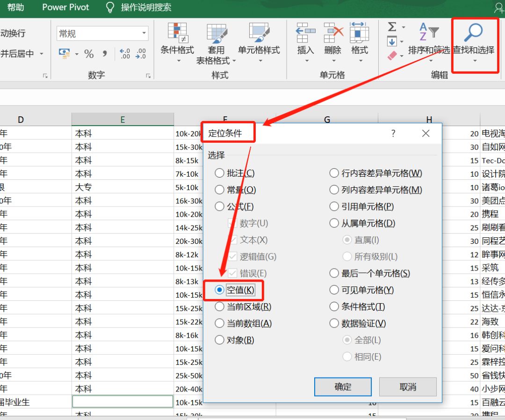The height and width of the screenshot is (420, 505).
Task: Expand the accounting format dropdown arrow
Action: click(77, 54)
